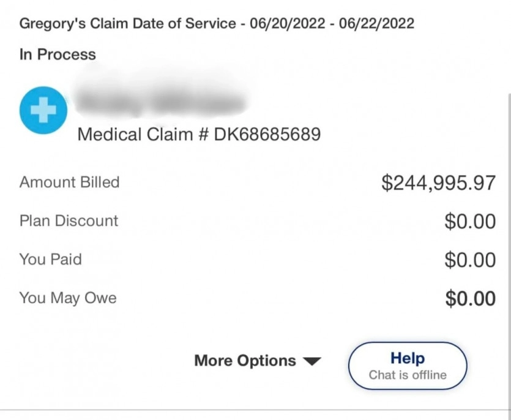This screenshot has width=511, height=420.
Task: Select the You May Owe $0.00 amount
Action: [x=470, y=298]
